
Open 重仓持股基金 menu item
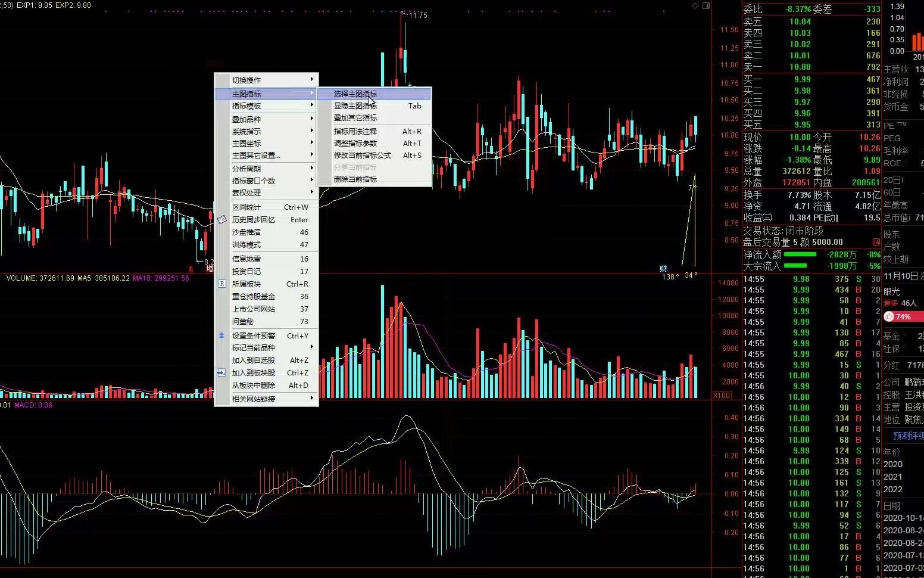267,297
